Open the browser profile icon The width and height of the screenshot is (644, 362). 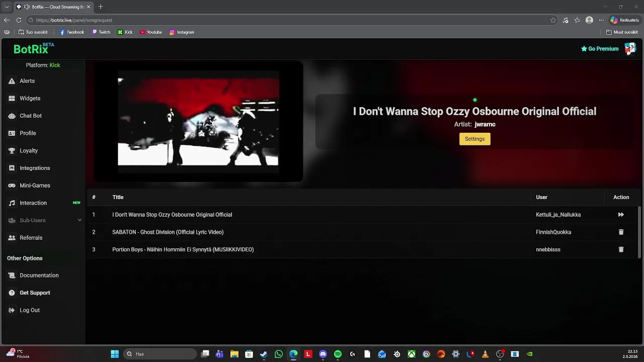pyautogui.click(x=589, y=20)
